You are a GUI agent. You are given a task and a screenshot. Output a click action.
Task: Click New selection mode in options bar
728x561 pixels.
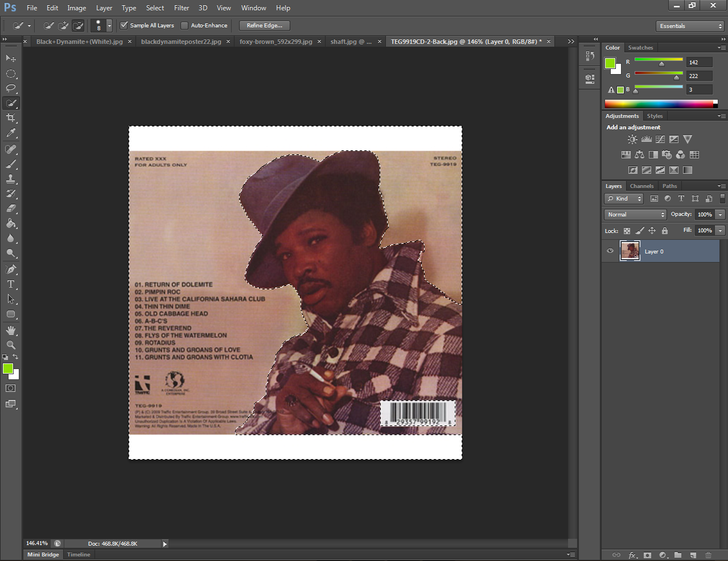coord(49,26)
